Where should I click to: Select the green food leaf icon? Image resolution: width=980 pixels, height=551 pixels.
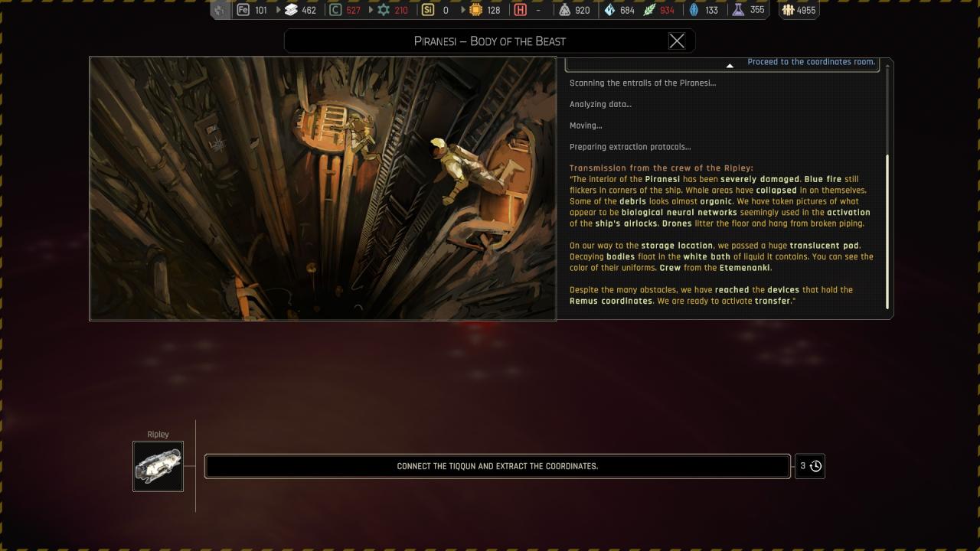click(x=649, y=10)
